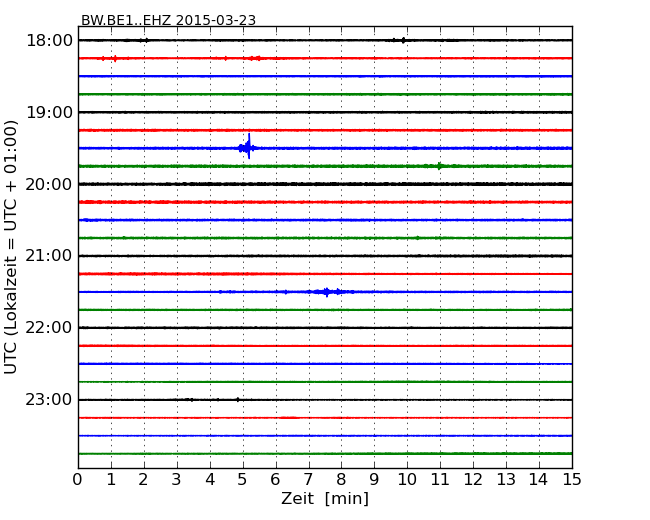Click the x-axis tick label 5
Image resolution: width=650 pixels, height=520 pixels.
point(242,480)
